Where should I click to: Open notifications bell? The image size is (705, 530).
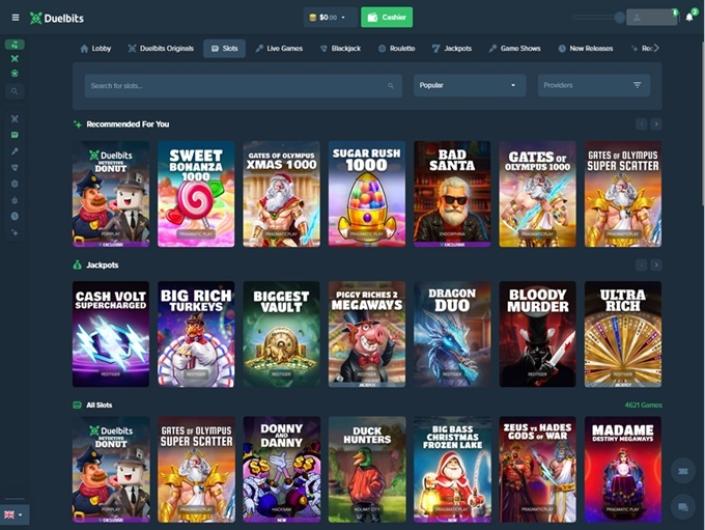[689, 17]
